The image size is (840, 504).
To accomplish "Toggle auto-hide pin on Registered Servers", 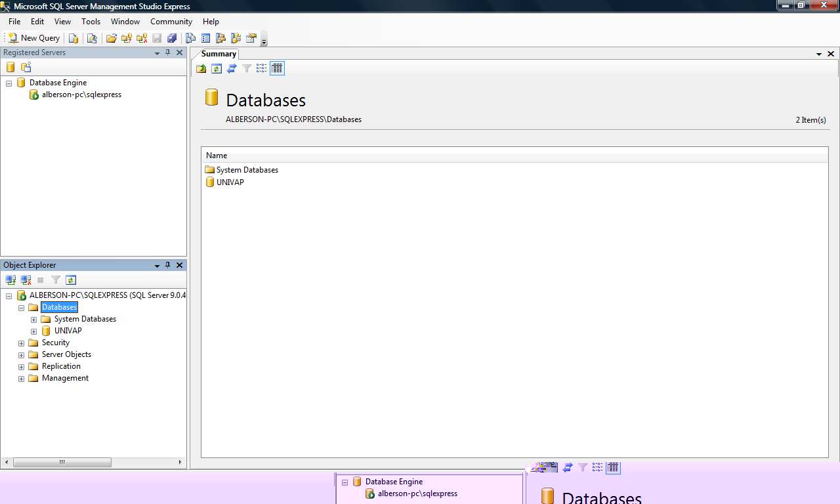I will (168, 52).
